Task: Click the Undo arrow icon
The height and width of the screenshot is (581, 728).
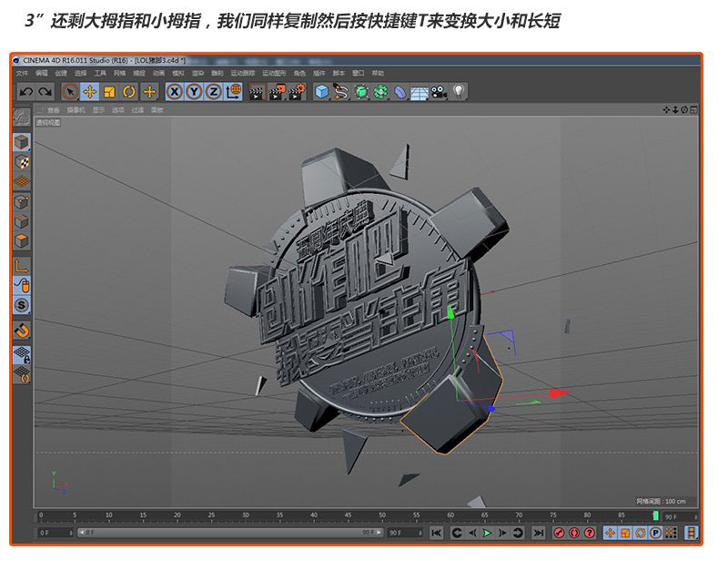Action: [x=26, y=92]
